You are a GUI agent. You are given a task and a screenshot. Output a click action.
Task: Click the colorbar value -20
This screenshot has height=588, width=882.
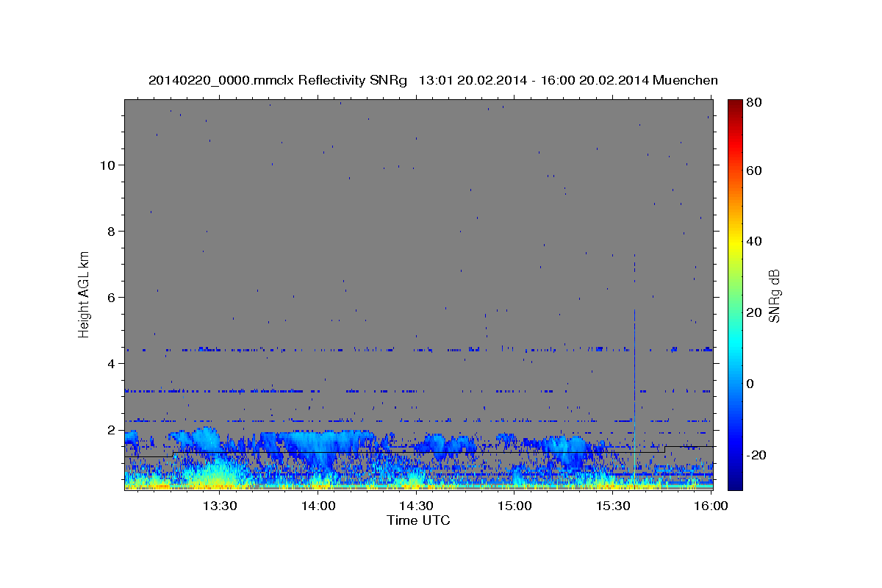pyautogui.click(x=756, y=455)
